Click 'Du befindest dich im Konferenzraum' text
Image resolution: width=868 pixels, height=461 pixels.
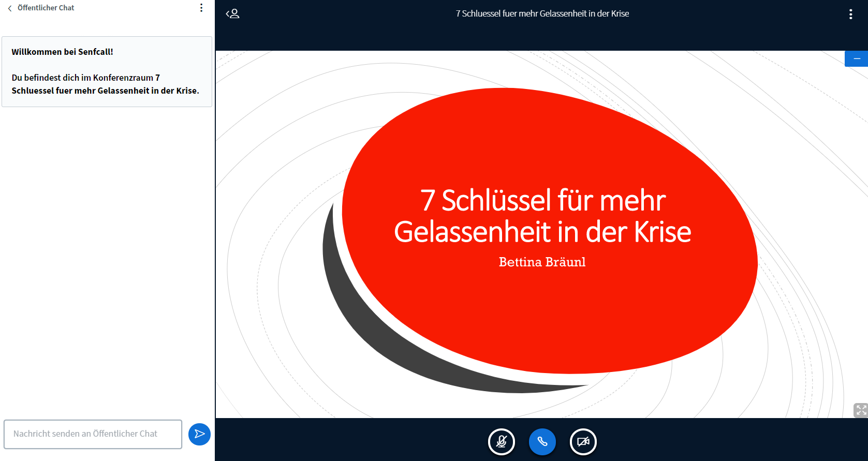pos(83,78)
